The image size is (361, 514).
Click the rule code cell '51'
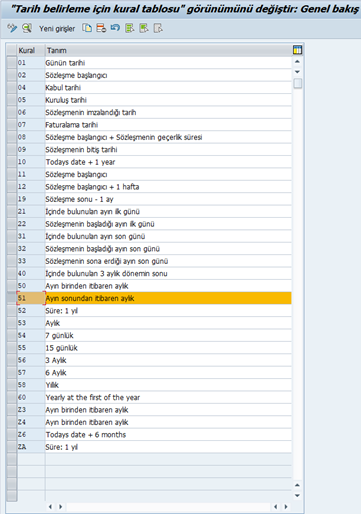(x=31, y=298)
